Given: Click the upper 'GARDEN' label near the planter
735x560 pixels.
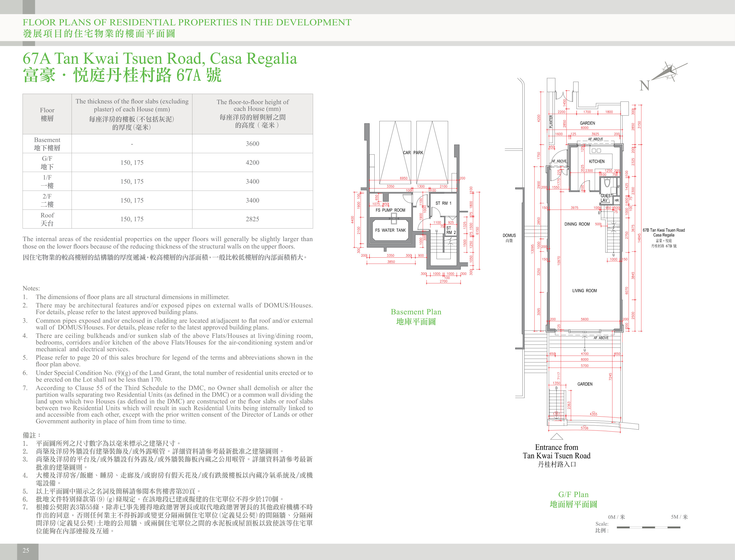Looking at the screenshot, I should point(587,123).
